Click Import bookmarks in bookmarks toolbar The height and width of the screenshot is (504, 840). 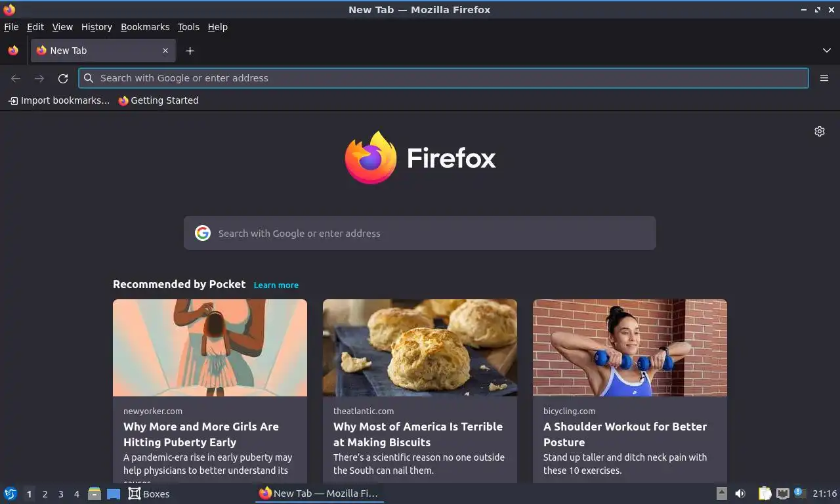[59, 100]
